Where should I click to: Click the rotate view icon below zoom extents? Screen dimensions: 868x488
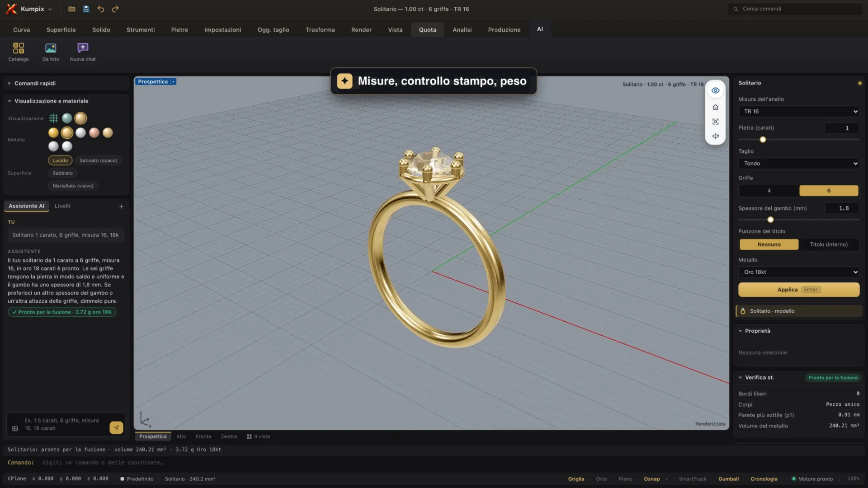[x=715, y=136]
